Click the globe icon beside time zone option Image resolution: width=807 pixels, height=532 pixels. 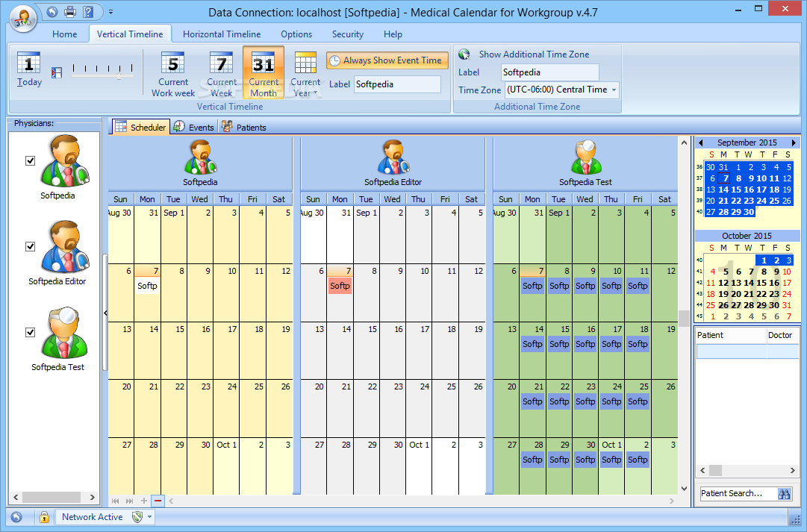click(464, 54)
